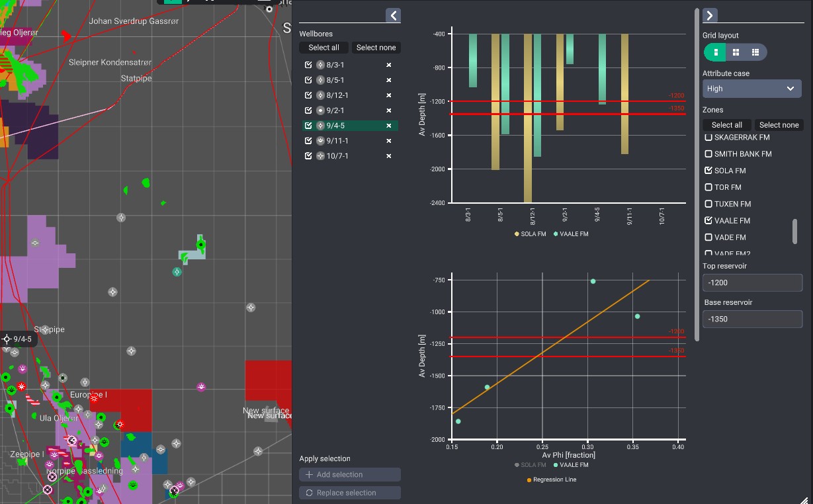The width and height of the screenshot is (813, 504).
Task: Choose the three-column grid layout icon
Action: [755, 52]
